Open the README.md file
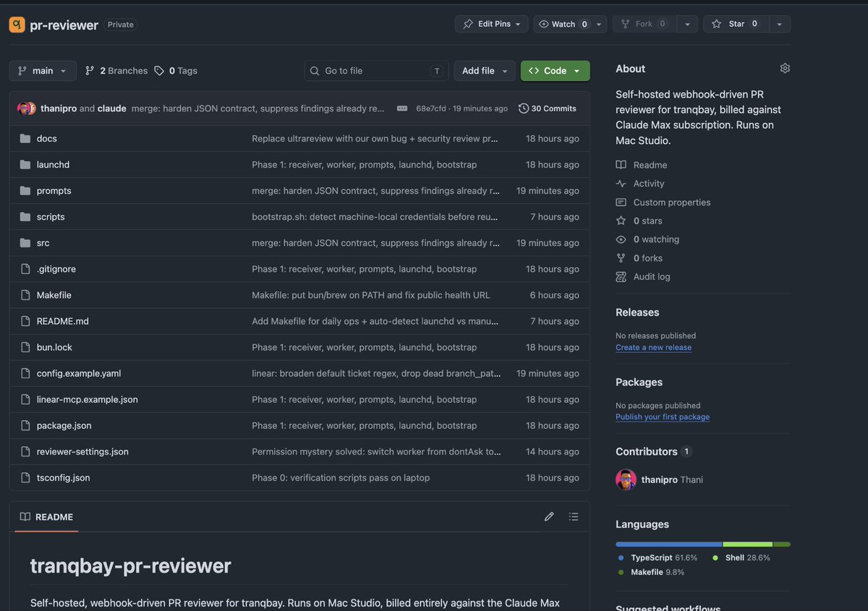 63,321
